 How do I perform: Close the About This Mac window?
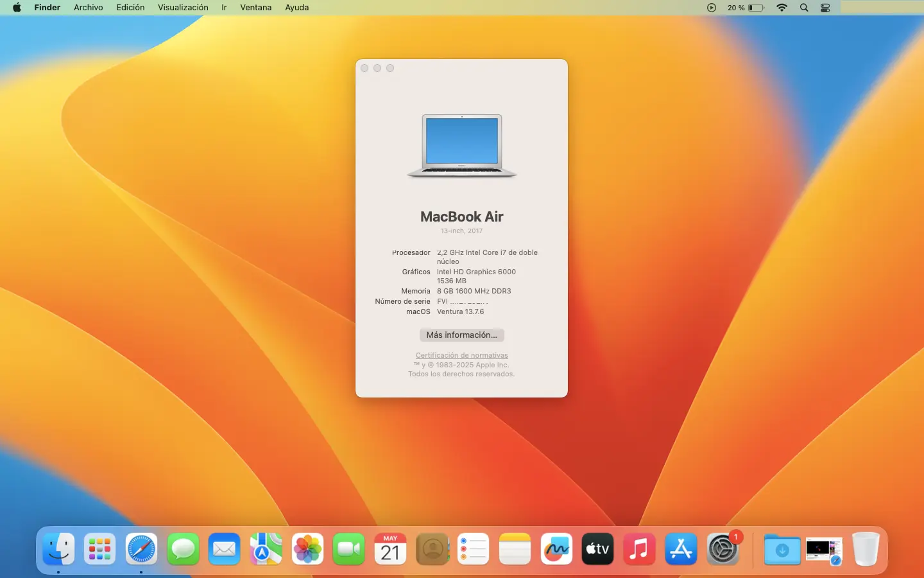(364, 68)
